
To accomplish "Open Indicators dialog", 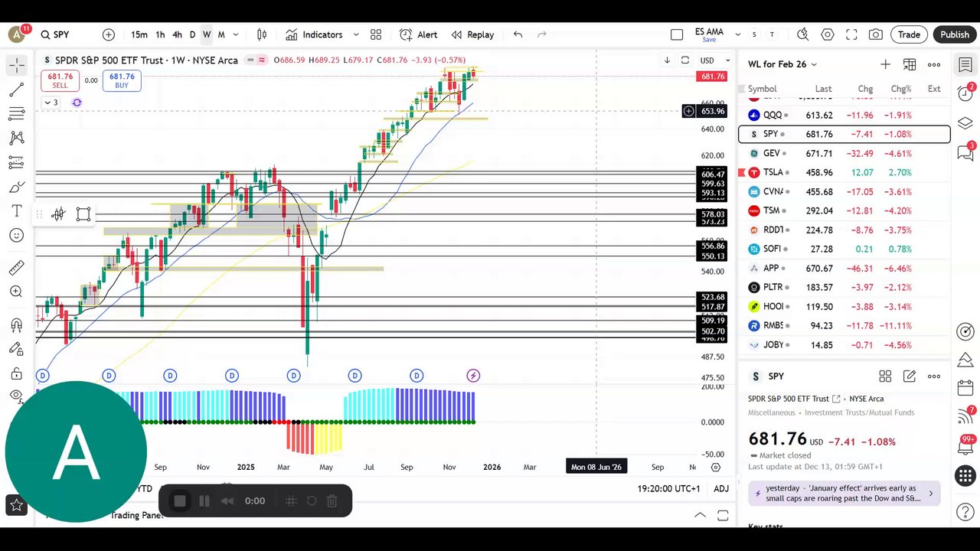I will pyautogui.click(x=314, y=34).
